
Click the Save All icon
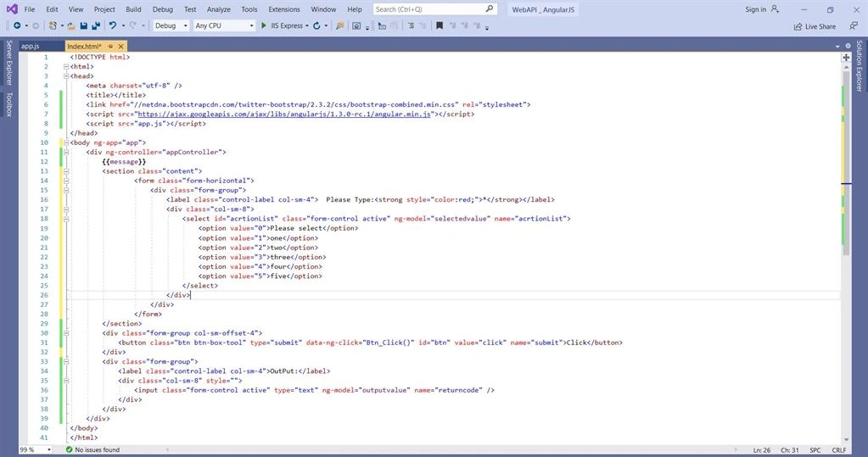tap(96, 26)
